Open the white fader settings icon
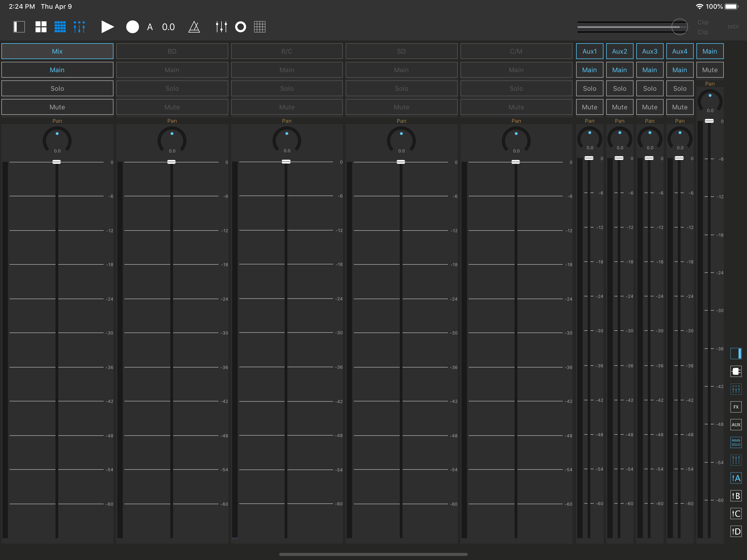 221,27
